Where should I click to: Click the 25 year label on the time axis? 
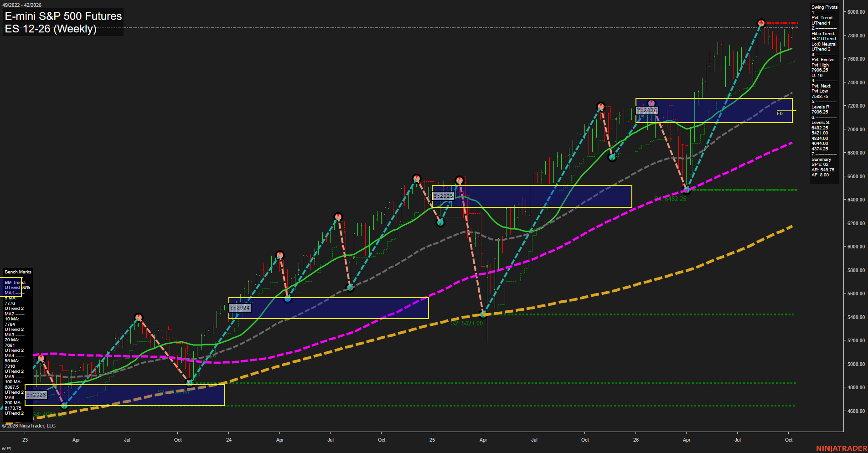pyautogui.click(x=432, y=440)
